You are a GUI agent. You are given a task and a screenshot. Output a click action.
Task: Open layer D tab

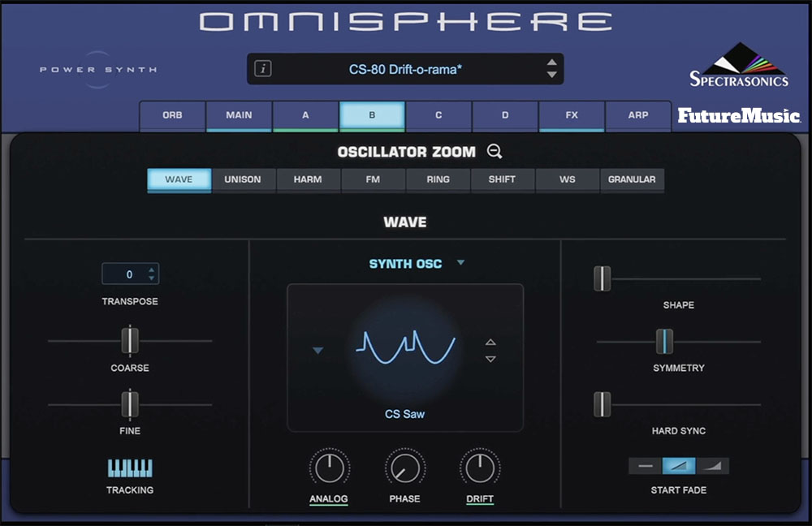[505, 115]
